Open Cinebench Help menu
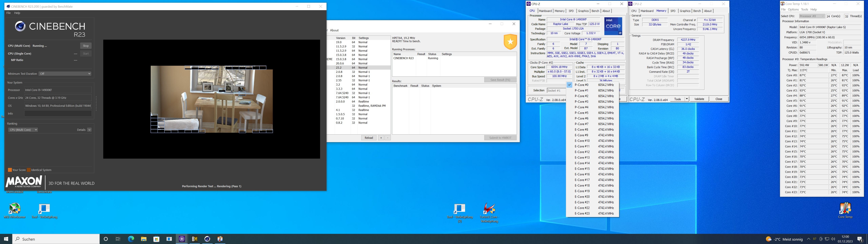The height and width of the screenshot is (244, 868). pos(17,13)
